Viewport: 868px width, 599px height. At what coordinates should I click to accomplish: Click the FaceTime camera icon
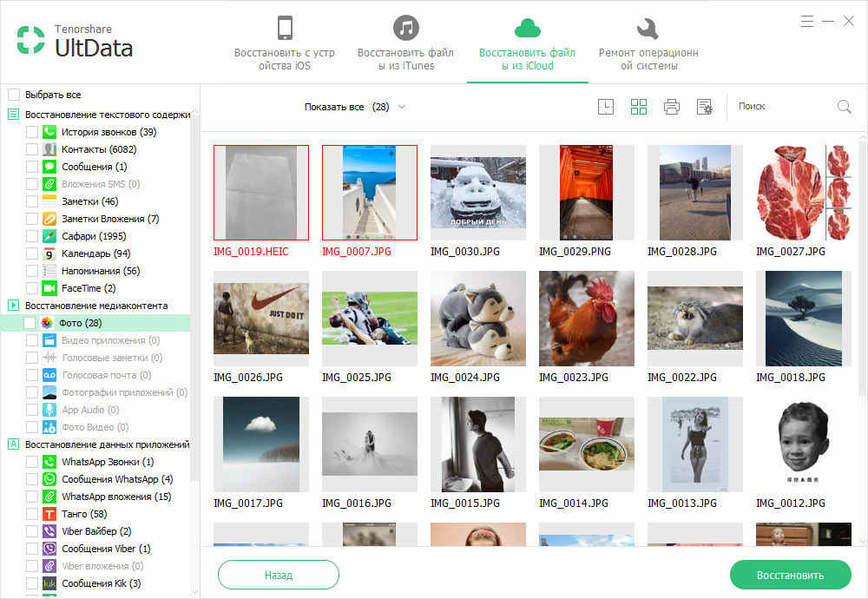click(x=49, y=288)
